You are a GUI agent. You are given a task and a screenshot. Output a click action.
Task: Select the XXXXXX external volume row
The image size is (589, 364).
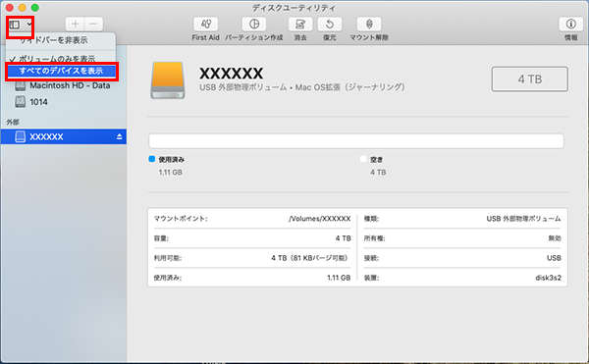click(x=64, y=136)
